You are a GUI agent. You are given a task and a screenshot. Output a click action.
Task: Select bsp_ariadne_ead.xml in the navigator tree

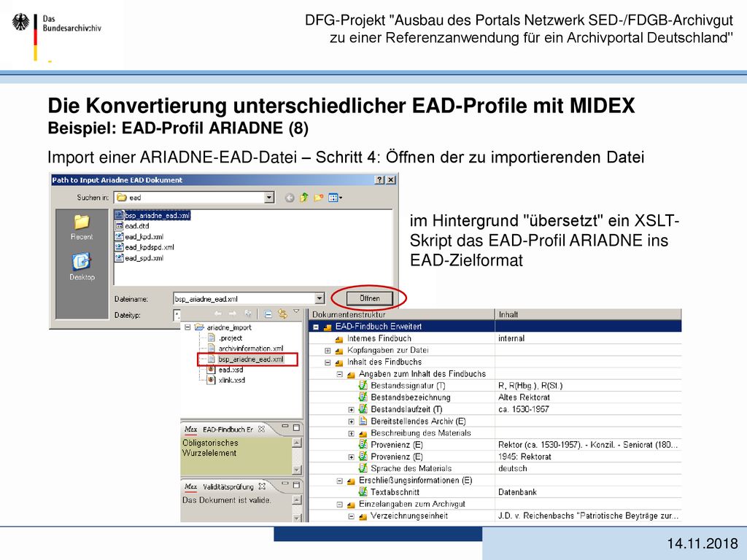[245, 359]
